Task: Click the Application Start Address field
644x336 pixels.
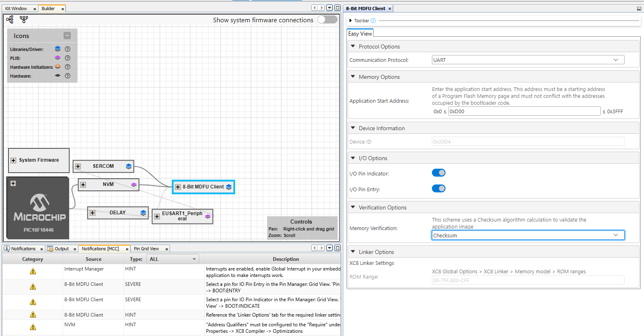Action: [x=524, y=111]
